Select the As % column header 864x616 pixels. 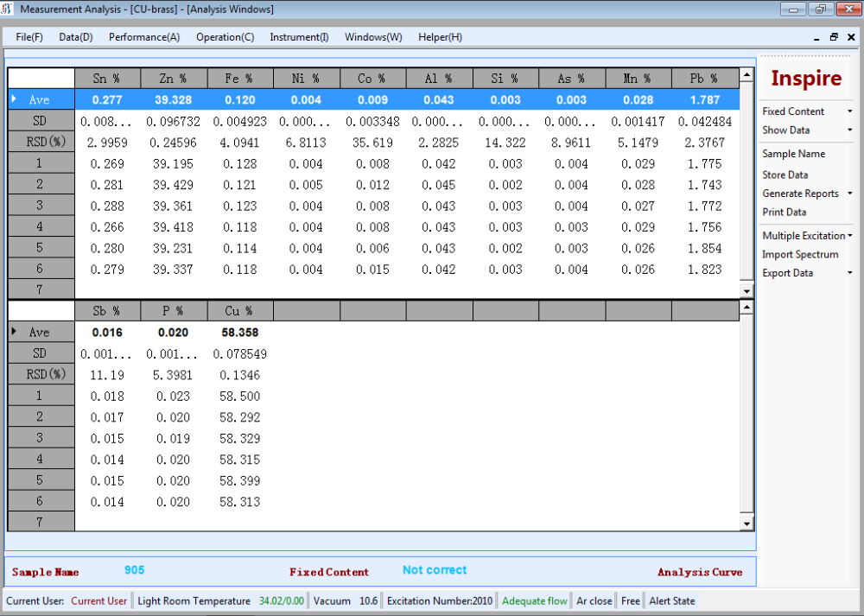572,79
